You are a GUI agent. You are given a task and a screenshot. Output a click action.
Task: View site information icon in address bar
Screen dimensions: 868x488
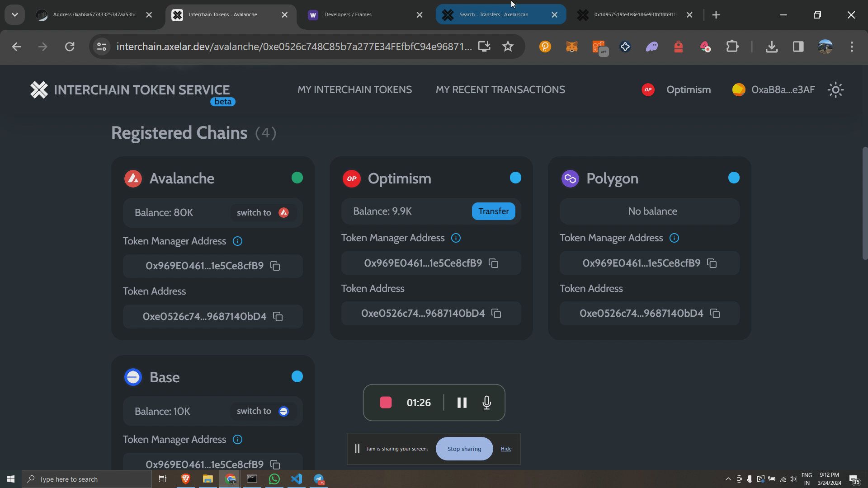102,47
